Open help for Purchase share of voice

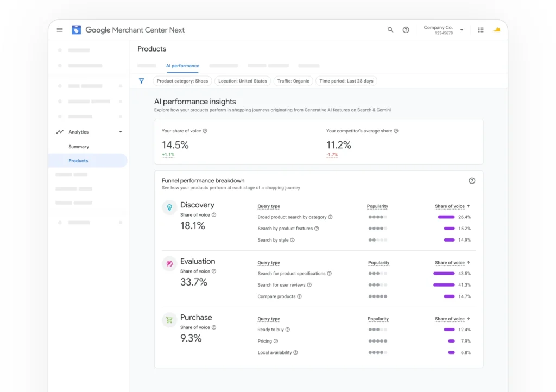tap(214, 327)
